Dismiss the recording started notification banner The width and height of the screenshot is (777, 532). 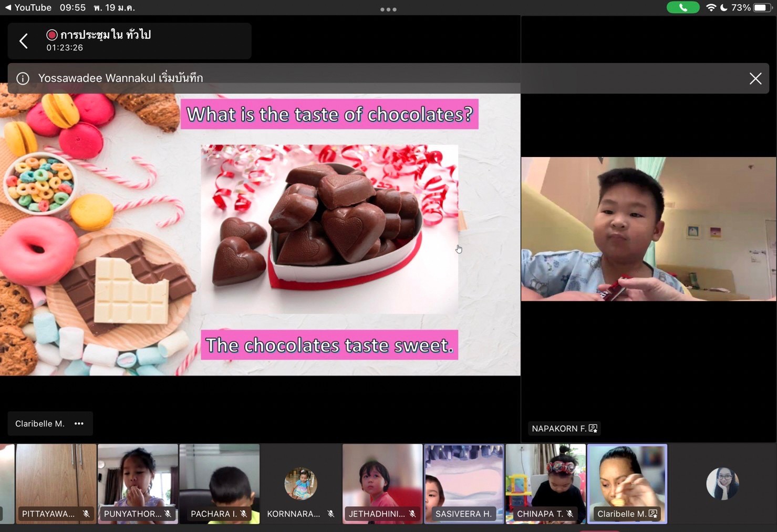[755, 78]
